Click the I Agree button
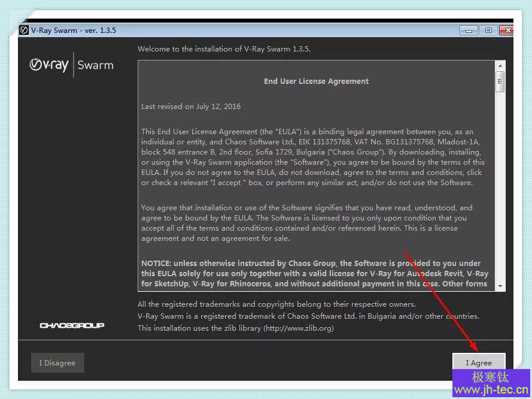This screenshot has height=399, width=532. point(479,362)
